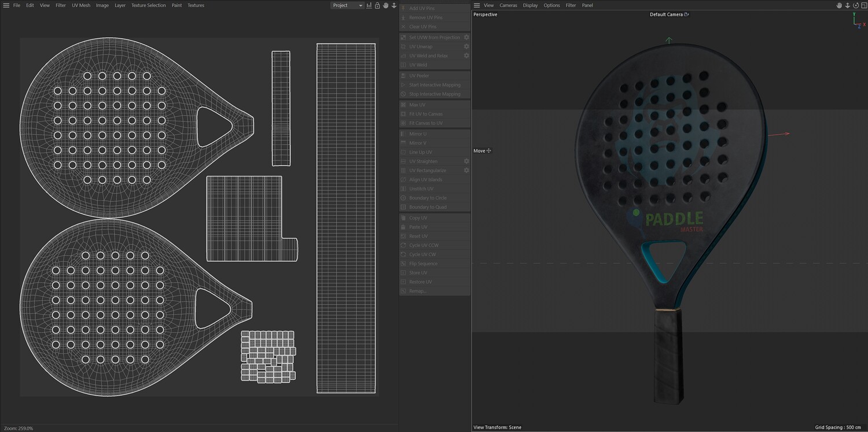This screenshot has height=432, width=868.
Task: Open UV Rectangularize settings gear
Action: tap(466, 171)
